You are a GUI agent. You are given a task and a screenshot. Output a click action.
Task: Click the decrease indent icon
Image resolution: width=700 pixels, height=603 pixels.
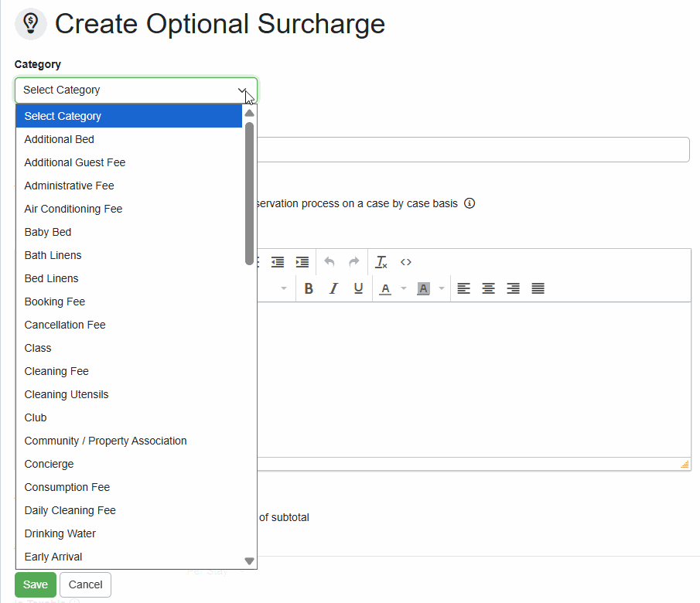pyautogui.click(x=278, y=262)
